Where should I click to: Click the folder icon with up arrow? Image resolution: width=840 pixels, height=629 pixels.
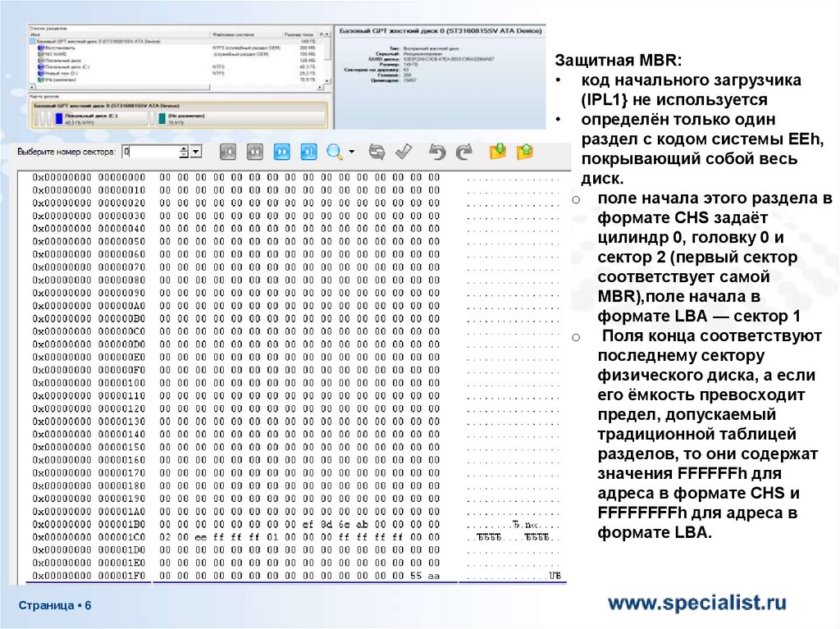point(524,152)
